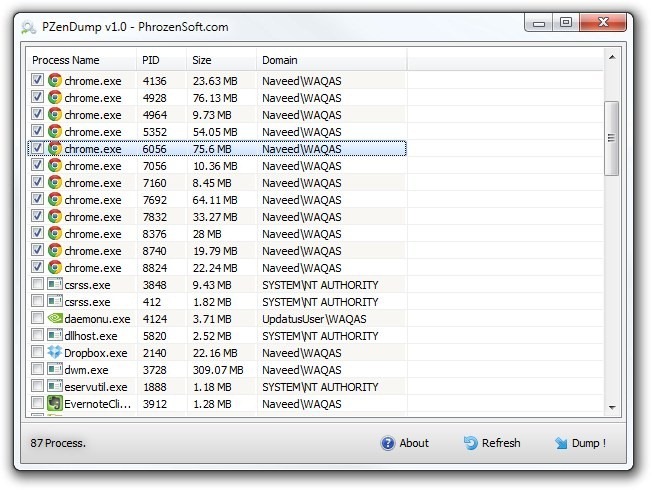The width and height of the screenshot is (652, 490).
Task: Click the Chrome icon for PID 8376
Action: point(55,233)
